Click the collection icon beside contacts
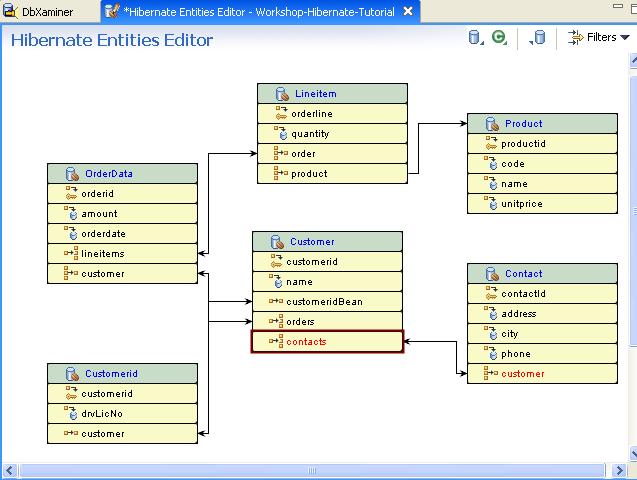The image size is (637, 480). (x=276, y=341)
